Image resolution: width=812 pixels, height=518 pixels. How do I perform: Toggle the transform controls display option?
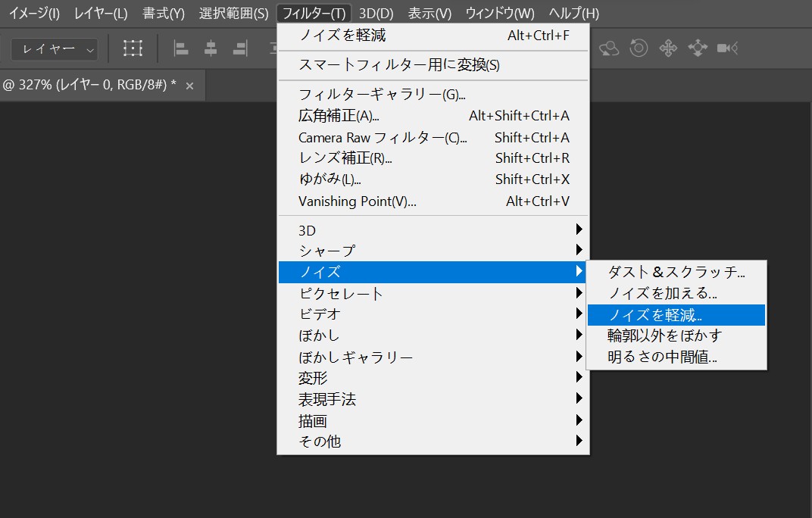[133, 48]
